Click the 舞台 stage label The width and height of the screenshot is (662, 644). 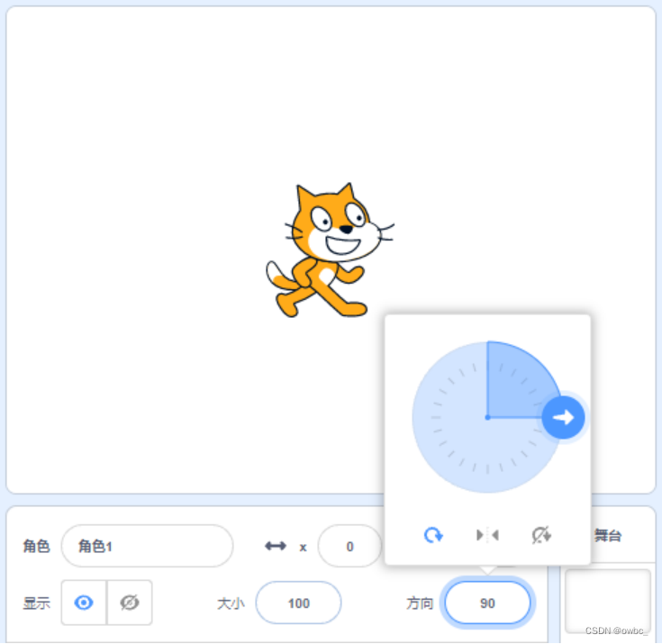point(608,536)
